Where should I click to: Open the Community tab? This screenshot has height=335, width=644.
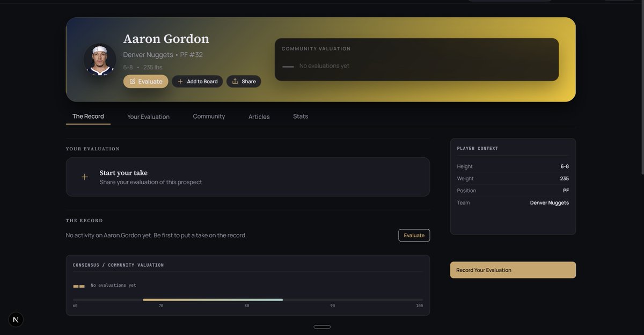(x=209, y=116)
